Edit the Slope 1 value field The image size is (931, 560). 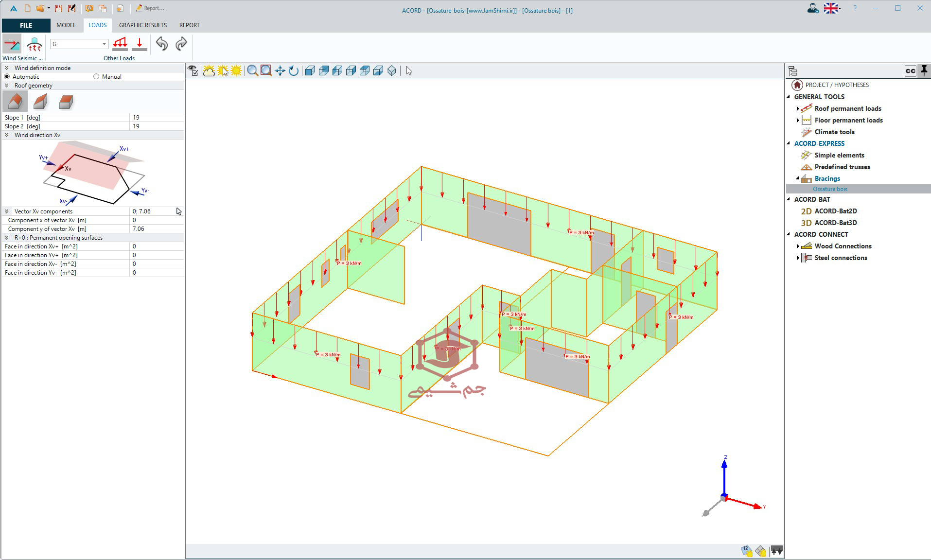click(157, 118)
